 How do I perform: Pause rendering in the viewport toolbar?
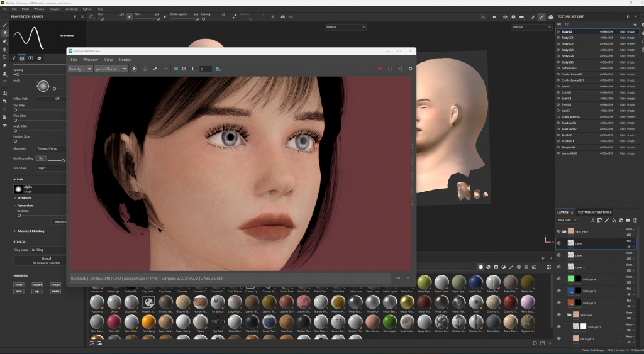click(x=494, y=17)
